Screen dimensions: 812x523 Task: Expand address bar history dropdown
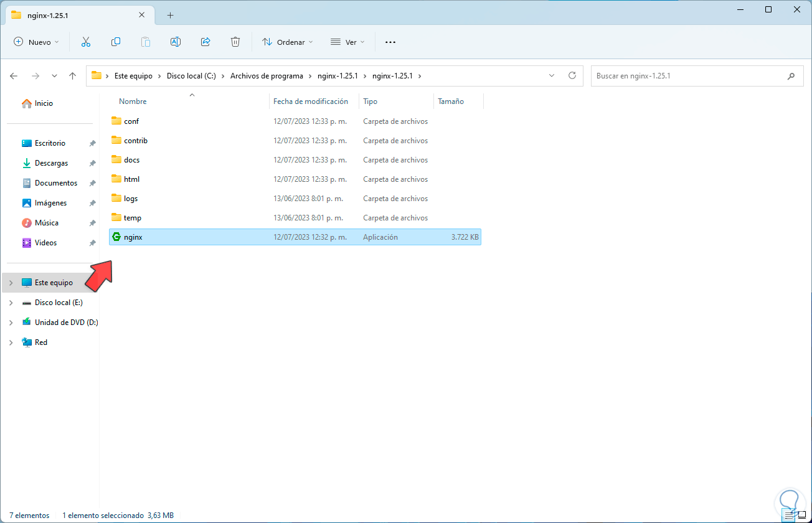pos(551,76)
